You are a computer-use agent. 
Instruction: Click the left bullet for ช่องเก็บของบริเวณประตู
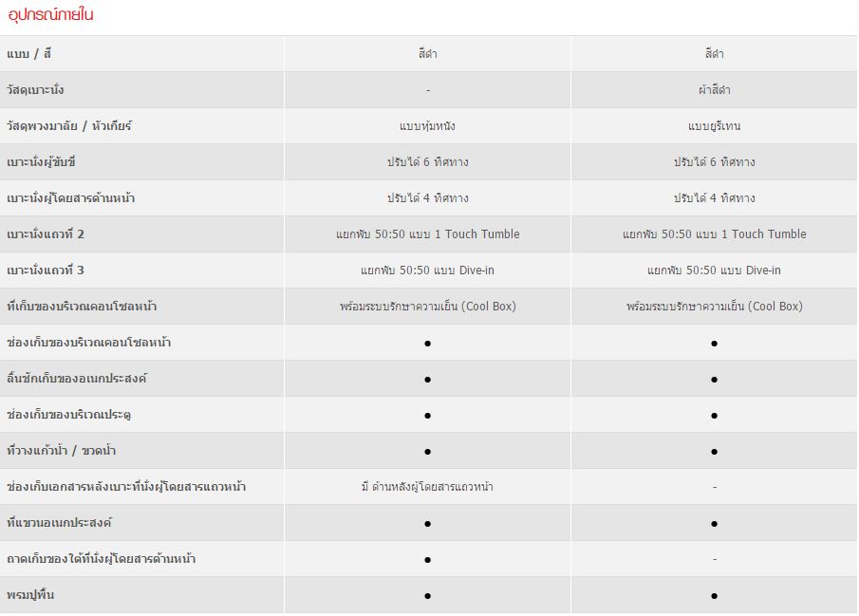click(428, 416)
